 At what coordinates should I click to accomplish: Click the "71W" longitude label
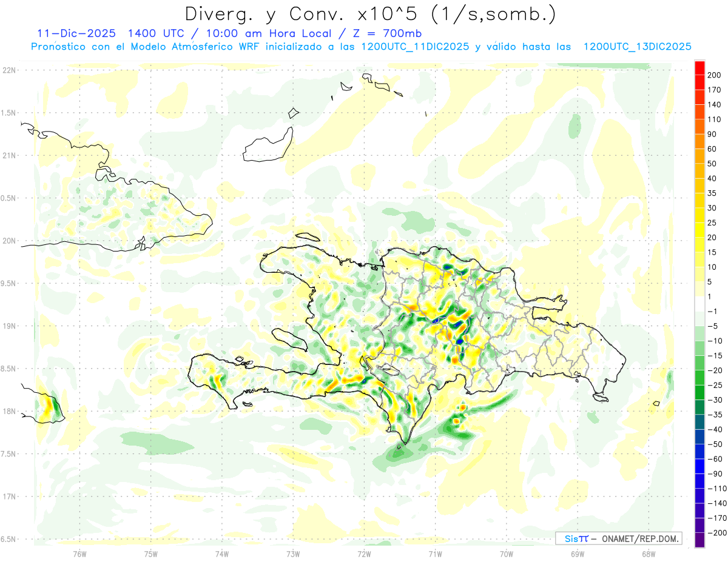pyautogui.click(x=435, y=554)
